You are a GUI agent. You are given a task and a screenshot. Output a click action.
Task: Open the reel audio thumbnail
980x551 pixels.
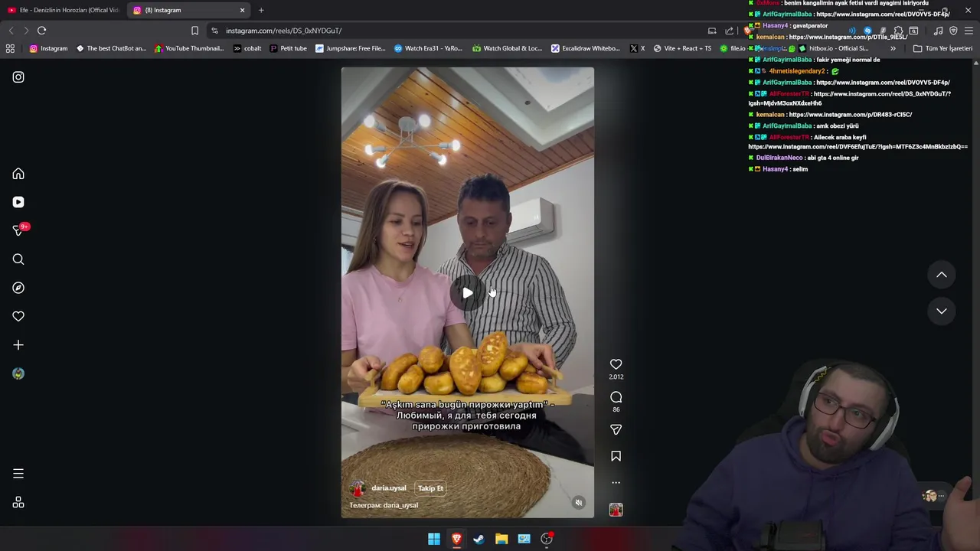point(616,510)
